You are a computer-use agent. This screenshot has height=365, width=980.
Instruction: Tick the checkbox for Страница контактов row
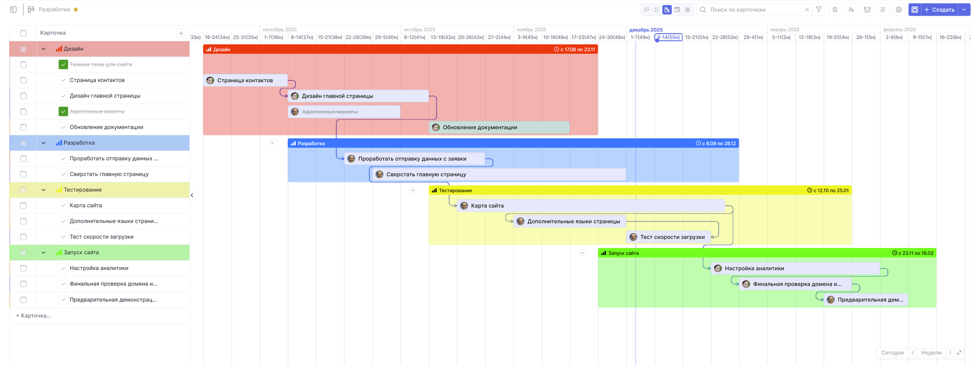click(24, 80)
